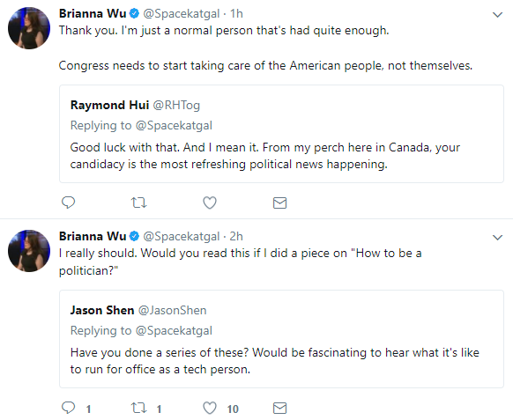Retweet the tweet about Congress
513x420 pixels.
pyautogui.click(x=139, y=203)
